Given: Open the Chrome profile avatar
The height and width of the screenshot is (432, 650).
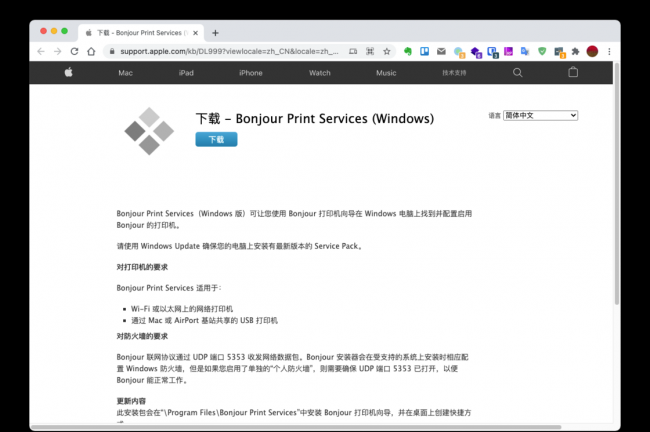Looking at the screenshot, I should tap(592, 51).
